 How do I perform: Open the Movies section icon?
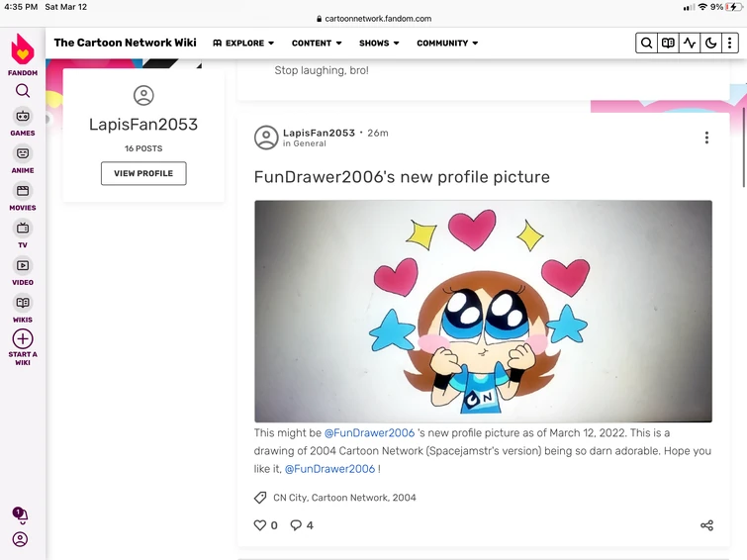click(x=23, y=191)
